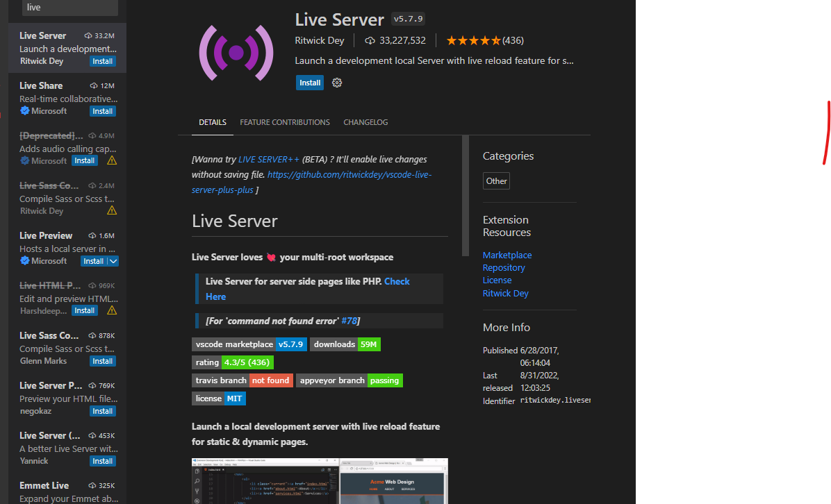Viewport: 831px width, 504px height.
Task: Install Live Server Preview by negokaz
Action: tap(102, 411)
